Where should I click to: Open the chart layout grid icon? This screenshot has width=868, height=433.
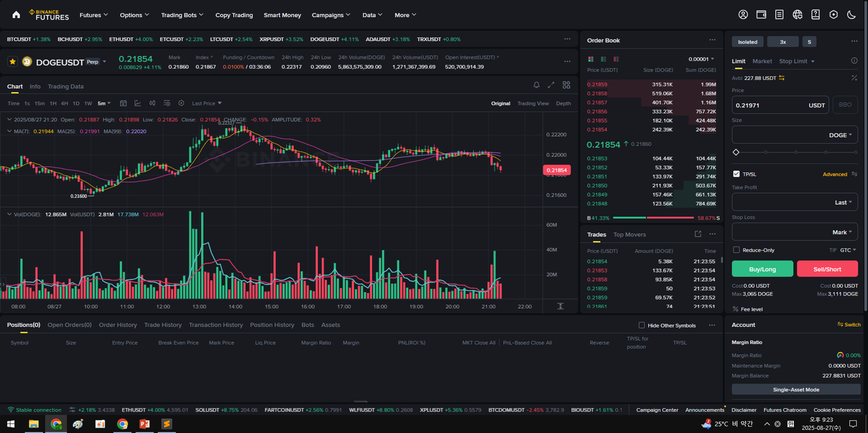click(566, 85)
